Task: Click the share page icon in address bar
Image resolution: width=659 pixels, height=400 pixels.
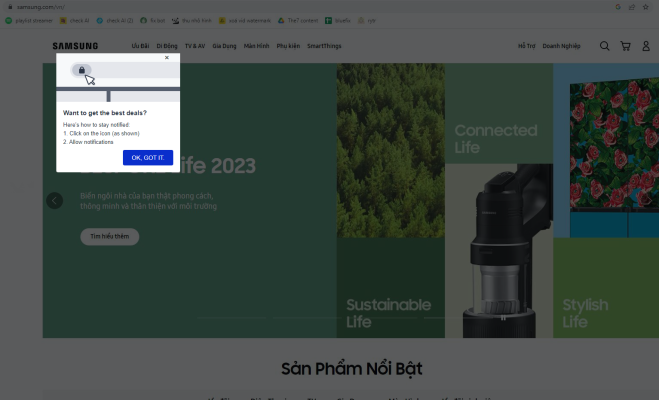Action: point(632,7)
